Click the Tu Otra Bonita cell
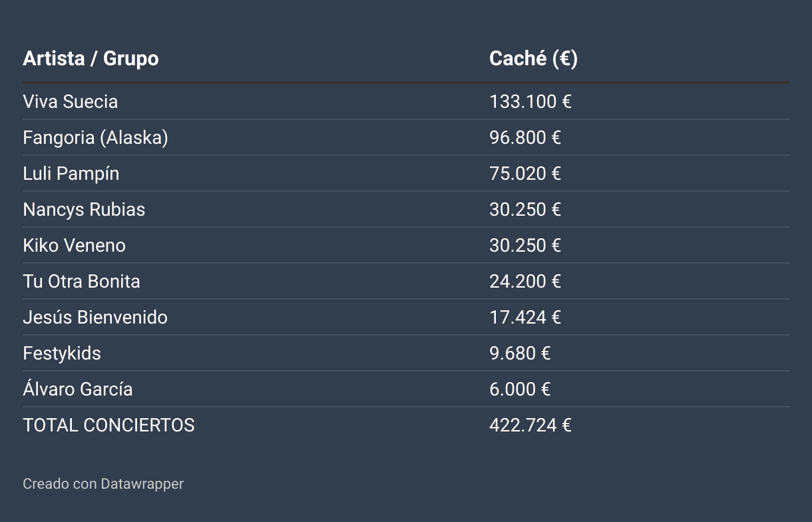 click(x=81, y=282)
